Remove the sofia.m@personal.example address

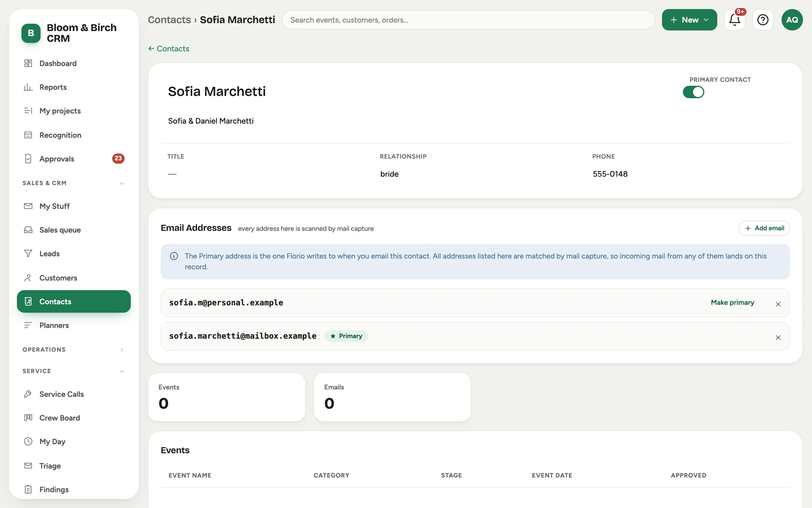[778, 304]
